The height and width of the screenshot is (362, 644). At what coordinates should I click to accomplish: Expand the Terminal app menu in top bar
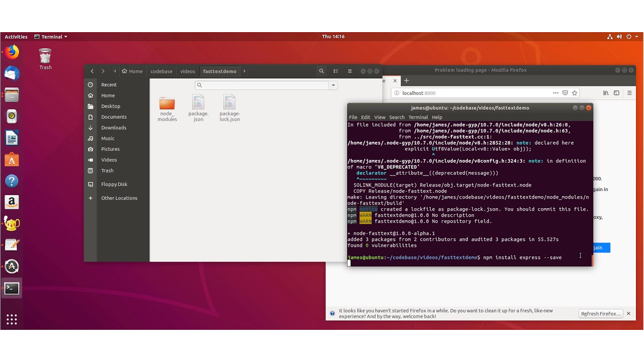click(x=50, y=37)
